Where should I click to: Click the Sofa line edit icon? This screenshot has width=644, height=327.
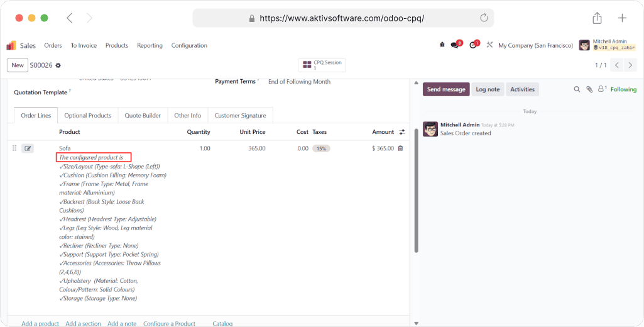click(28, 148)
